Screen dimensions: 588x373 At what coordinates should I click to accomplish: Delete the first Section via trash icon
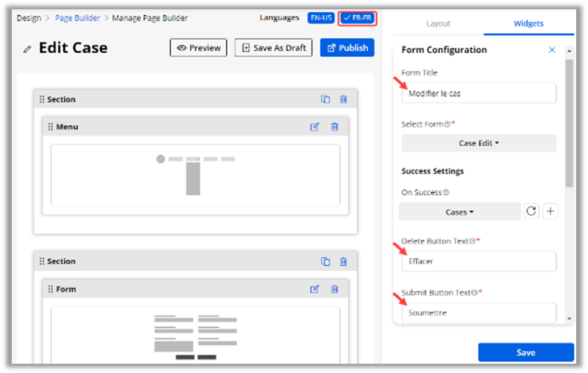point(343,99)
